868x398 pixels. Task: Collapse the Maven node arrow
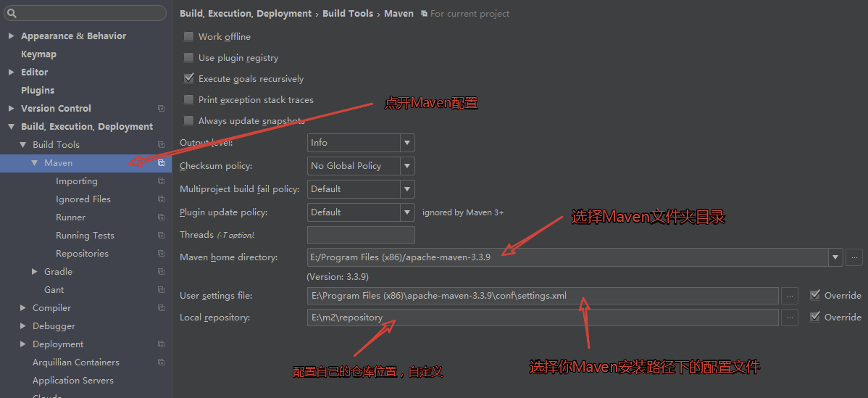coord(34,162)
